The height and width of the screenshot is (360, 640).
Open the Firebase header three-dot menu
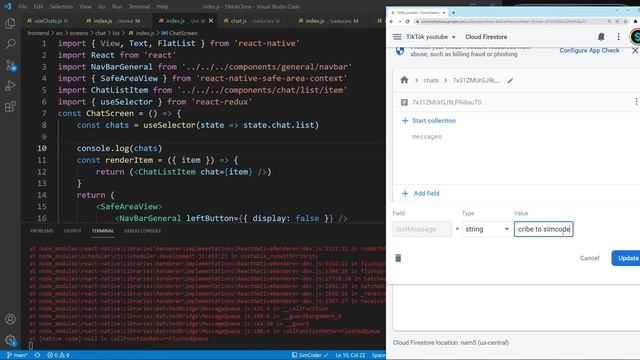(x=618, y=37)
